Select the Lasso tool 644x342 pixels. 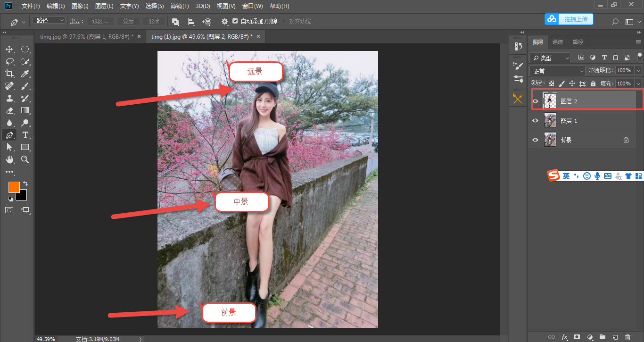[x=9, y=61]
